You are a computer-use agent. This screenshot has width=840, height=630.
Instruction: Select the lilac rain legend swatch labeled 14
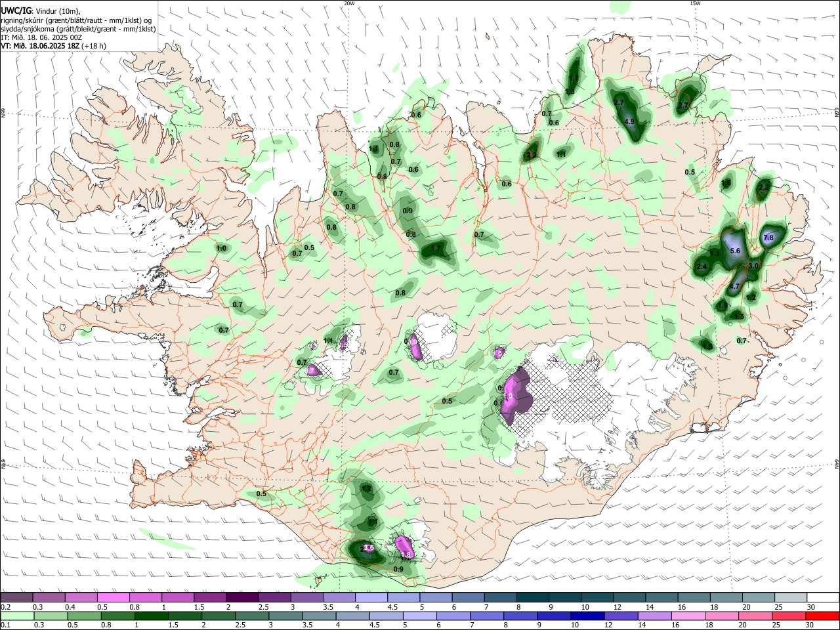[x=654, y=616]
